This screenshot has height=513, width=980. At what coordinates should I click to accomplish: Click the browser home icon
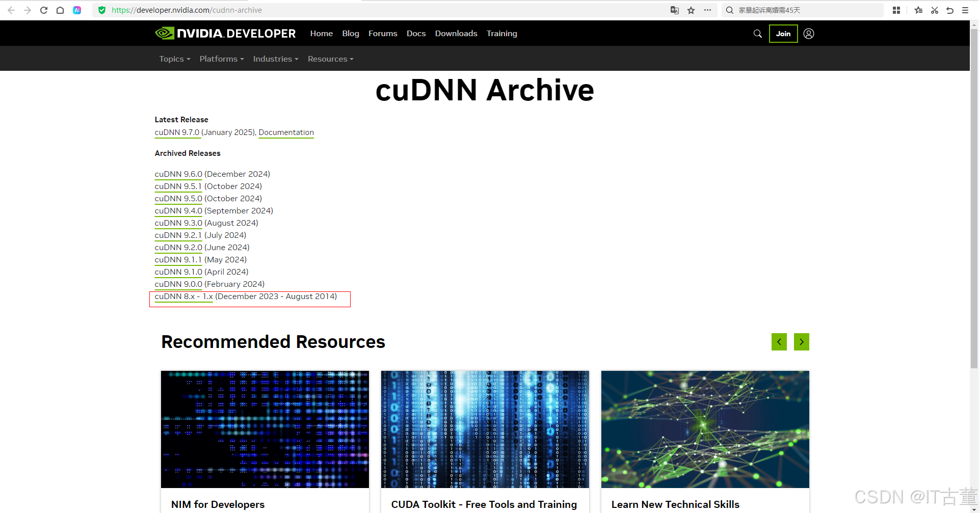point(60,10)
